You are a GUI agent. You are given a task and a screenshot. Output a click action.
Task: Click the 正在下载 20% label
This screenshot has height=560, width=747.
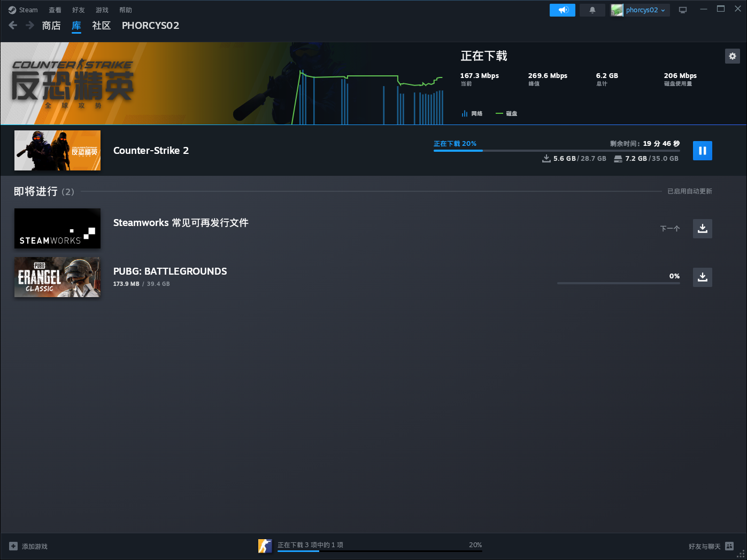(455, 144)
